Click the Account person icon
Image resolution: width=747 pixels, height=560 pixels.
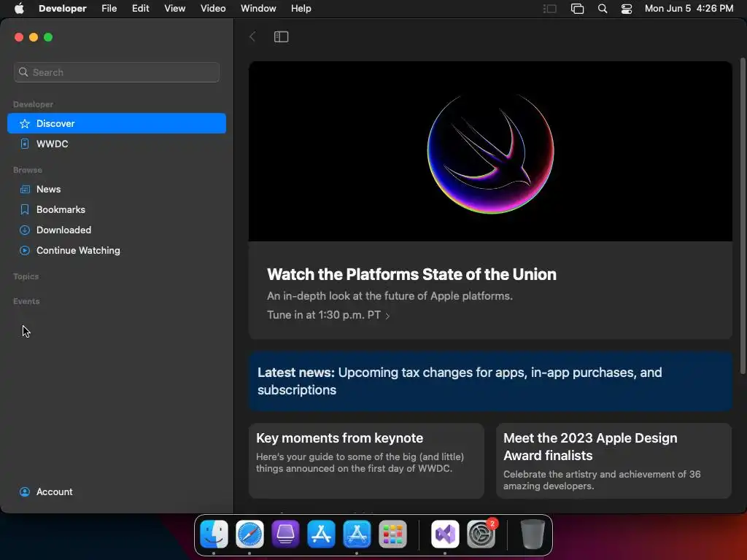pyautogui.click(x=25, y=492)
